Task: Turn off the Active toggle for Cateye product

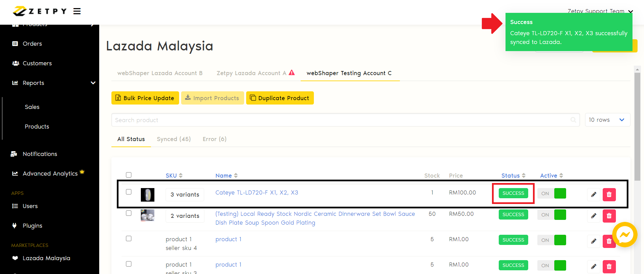Action: (x=552, y=193)
